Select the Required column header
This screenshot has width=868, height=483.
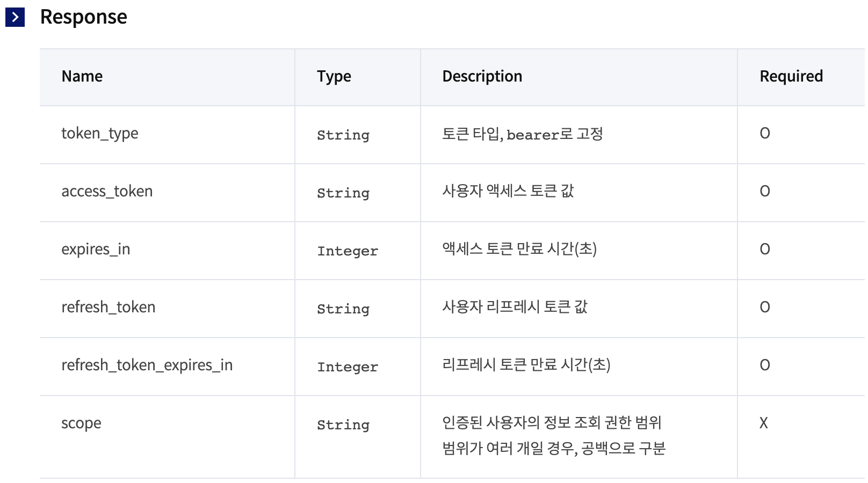tap(791, 76)
